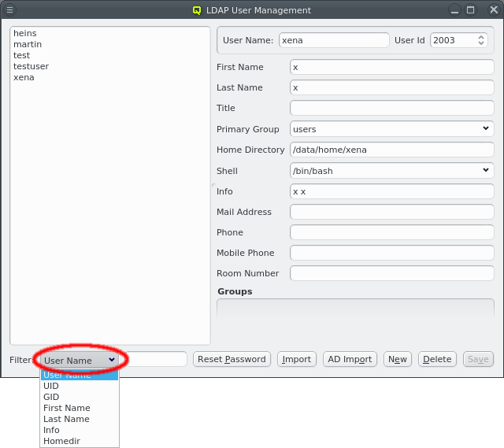Choose Last Name in filter dropdown list
Screen dimensions: 504x448
pos(80,419)
